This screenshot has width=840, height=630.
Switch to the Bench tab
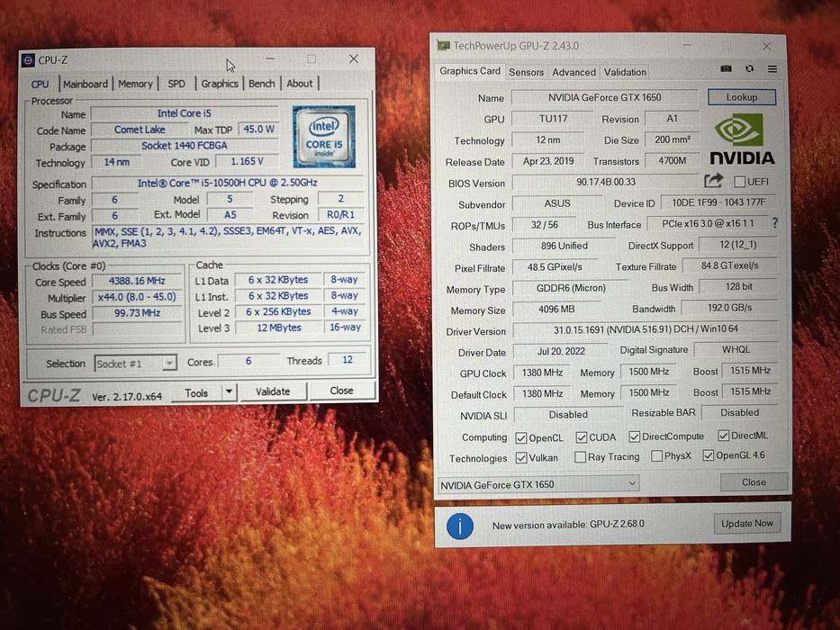pyautogui.click(x=261, y=84)
